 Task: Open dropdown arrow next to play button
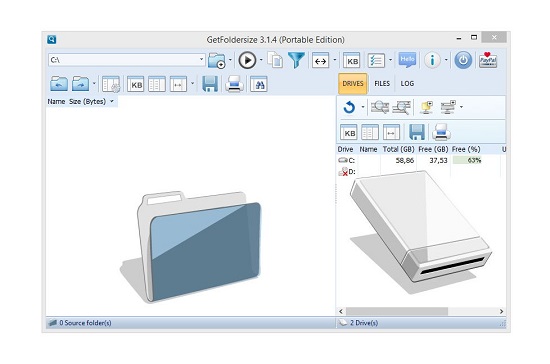pyautogui.click(x=261, y=60)
